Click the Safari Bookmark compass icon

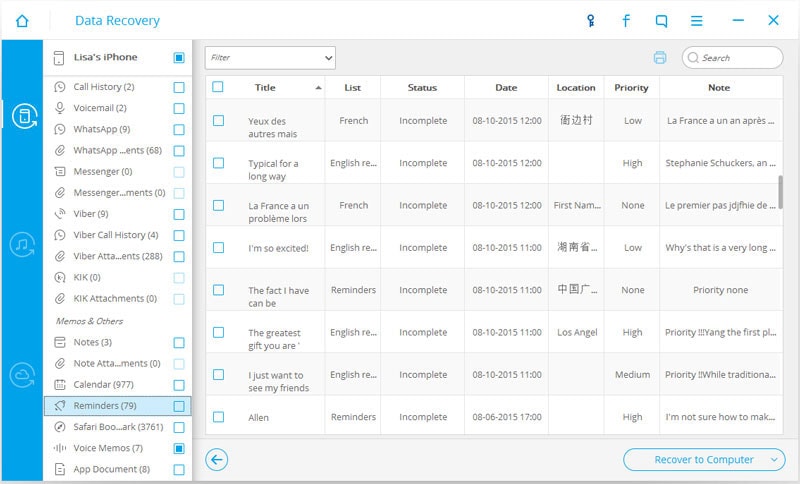[60, 427]
